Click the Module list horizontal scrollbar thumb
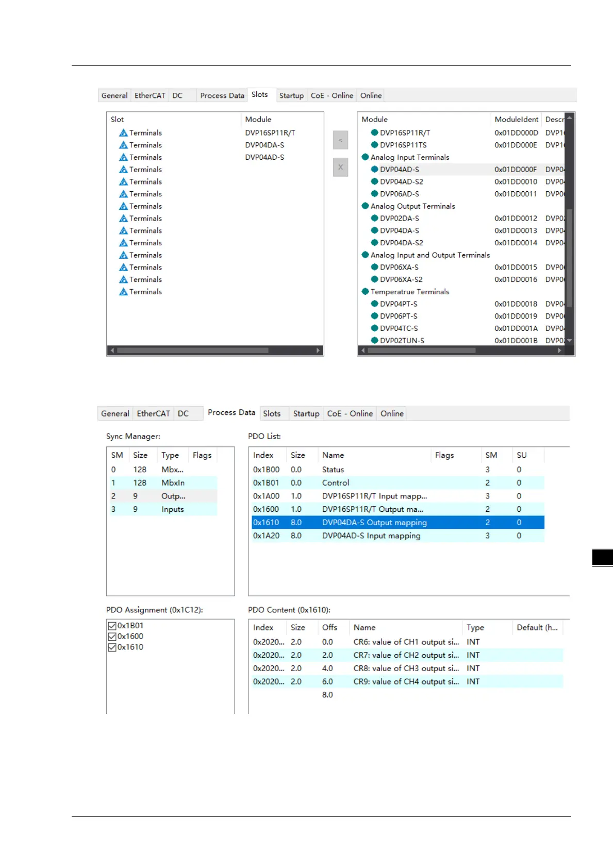This screenshot has width=614, height=868. [421, 350]
